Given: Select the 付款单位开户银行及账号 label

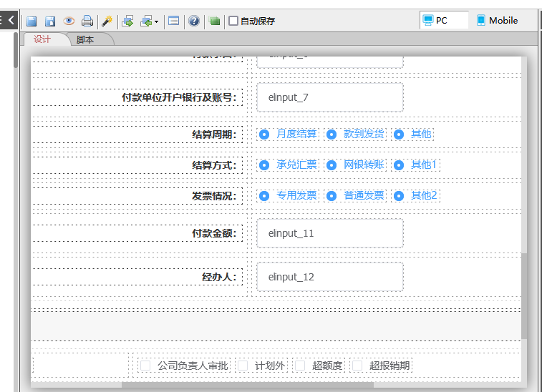Looking at the screenshot, I should pos(179,97).
